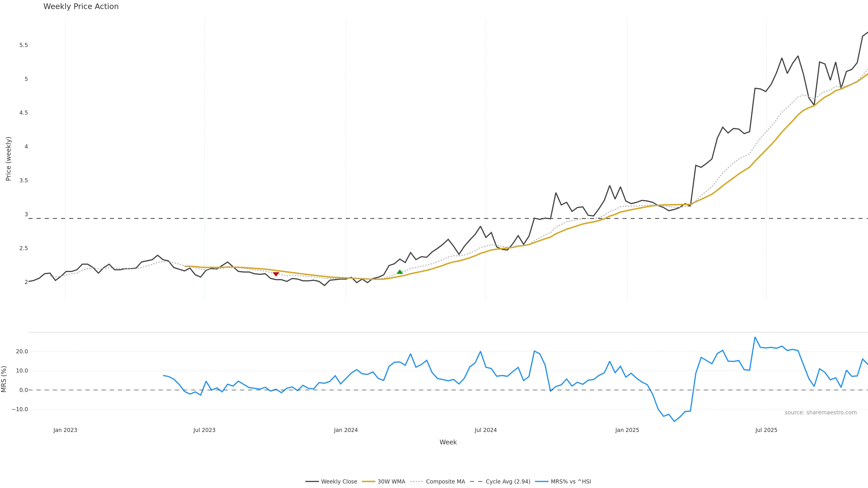Image resolution: width=868 pixels, height=488 pixels.
Task: Click the Week x-axis title
Action: tap(448, 442)
